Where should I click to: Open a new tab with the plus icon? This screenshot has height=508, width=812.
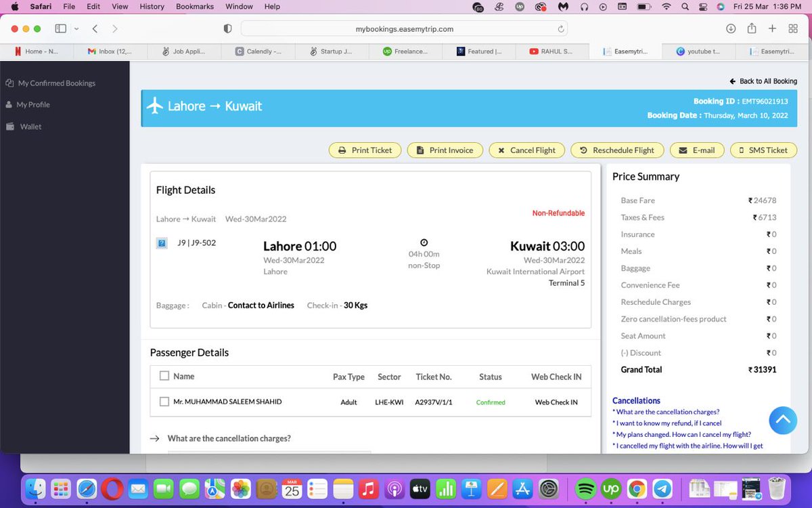click(772, 28)
